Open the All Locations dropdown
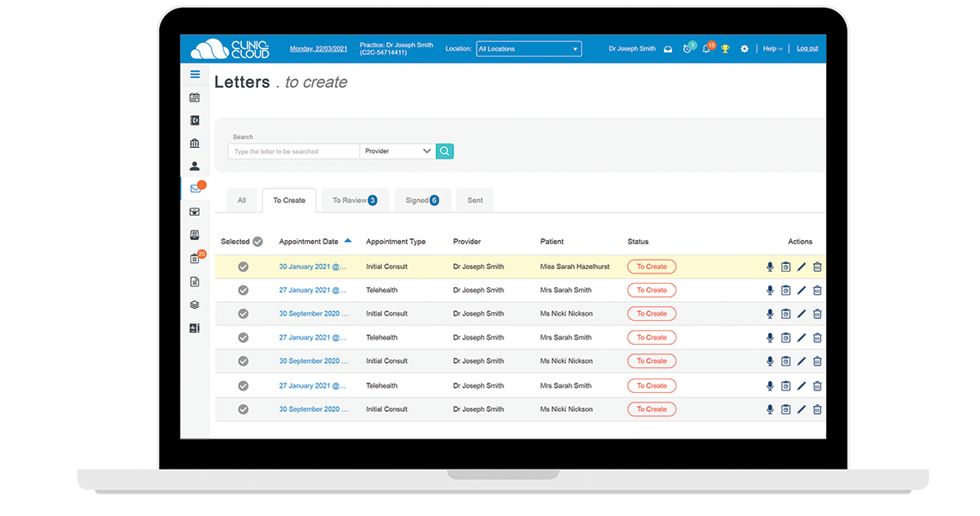Image resolution: width=980 pixels, height=516 pixels. pos(528,48)
